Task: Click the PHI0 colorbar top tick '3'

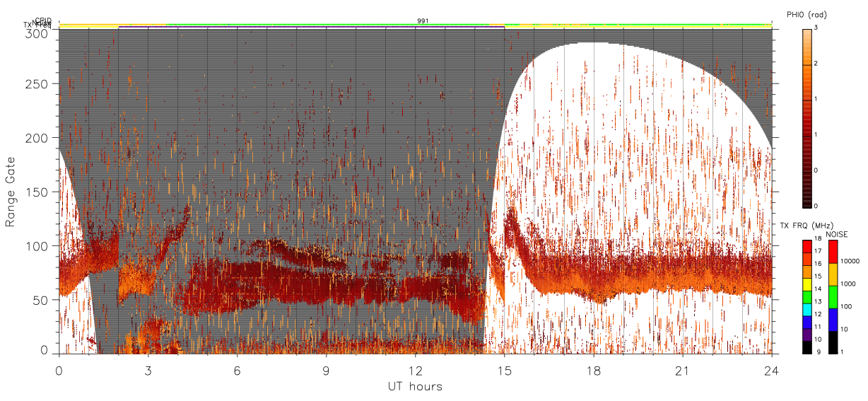Action: pyautogui.click(x=816, y=28)
